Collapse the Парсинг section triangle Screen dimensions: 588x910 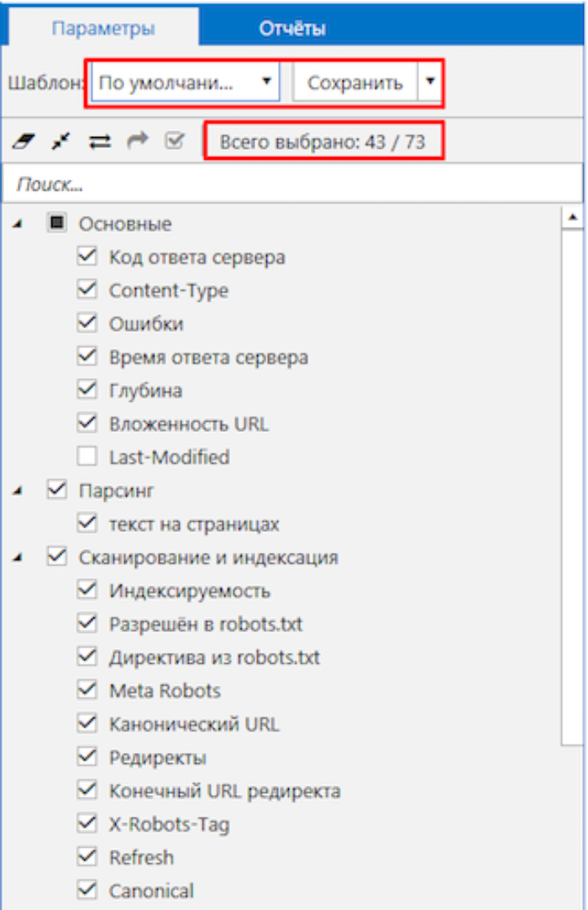[18, 490]
